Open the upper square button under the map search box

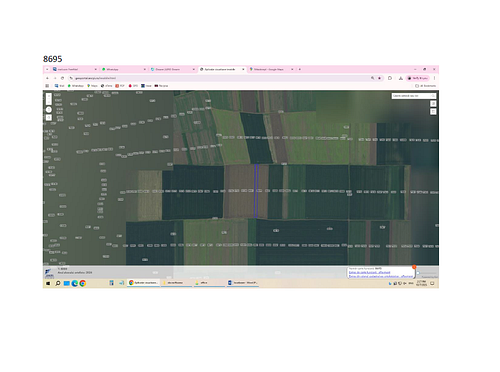(433, 104)
